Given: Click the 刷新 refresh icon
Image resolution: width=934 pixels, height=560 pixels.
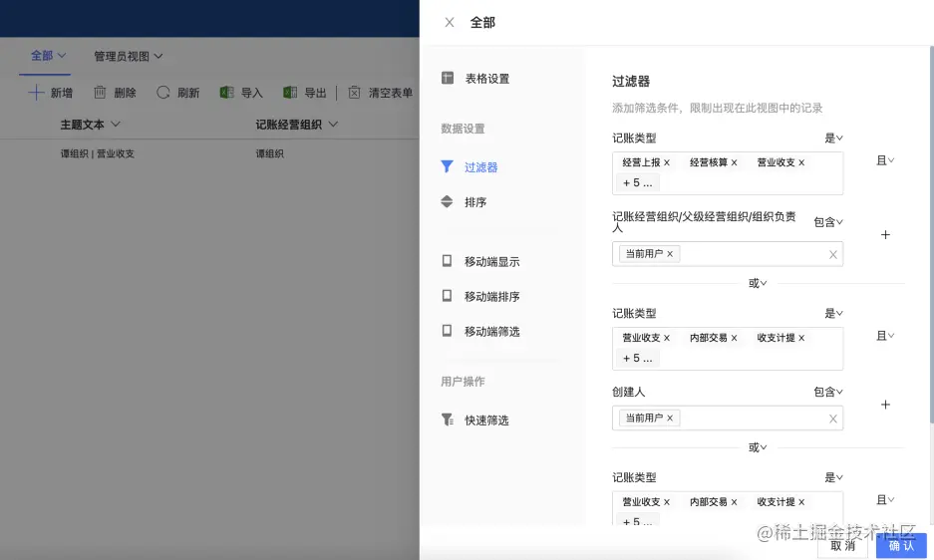Looking at the screenshot, I should coord(163,93).
